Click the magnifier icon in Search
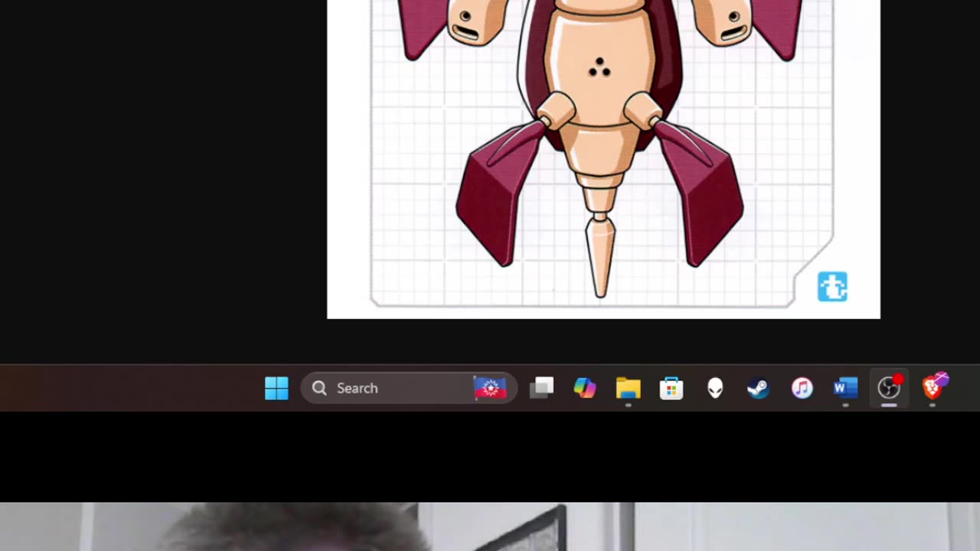 [x=319, y=388]
